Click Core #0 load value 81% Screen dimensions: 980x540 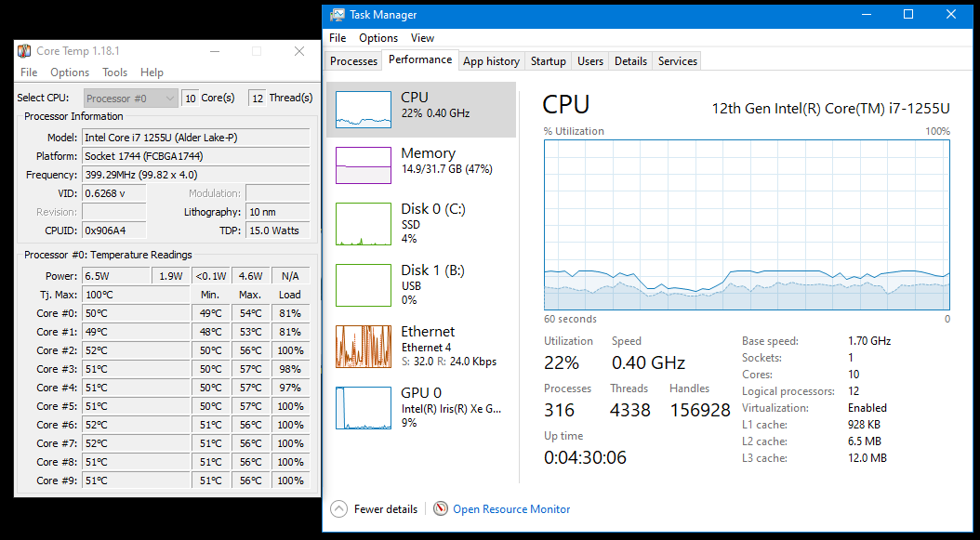pos(291,313)
